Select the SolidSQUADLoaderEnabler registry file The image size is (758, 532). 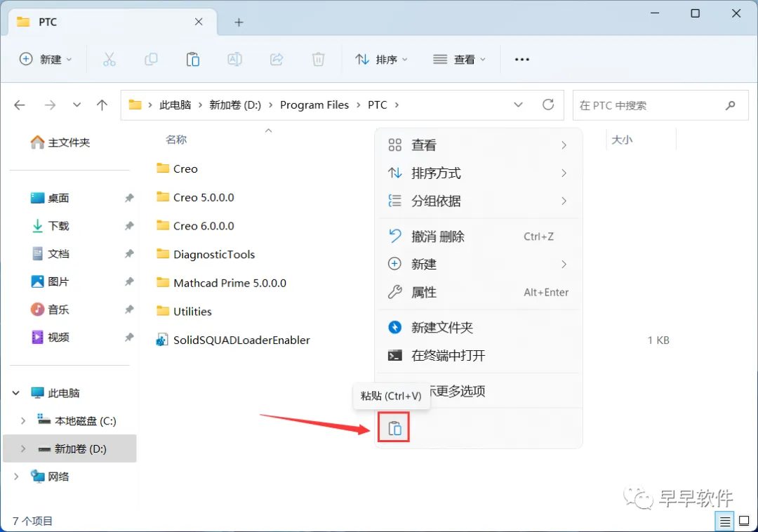coord(233,340)
